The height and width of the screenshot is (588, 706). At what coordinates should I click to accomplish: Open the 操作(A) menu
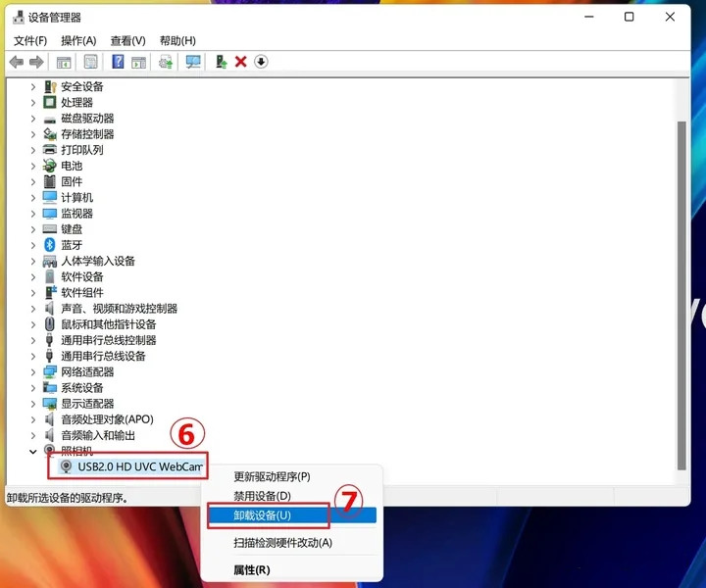[x=78, y=40]
